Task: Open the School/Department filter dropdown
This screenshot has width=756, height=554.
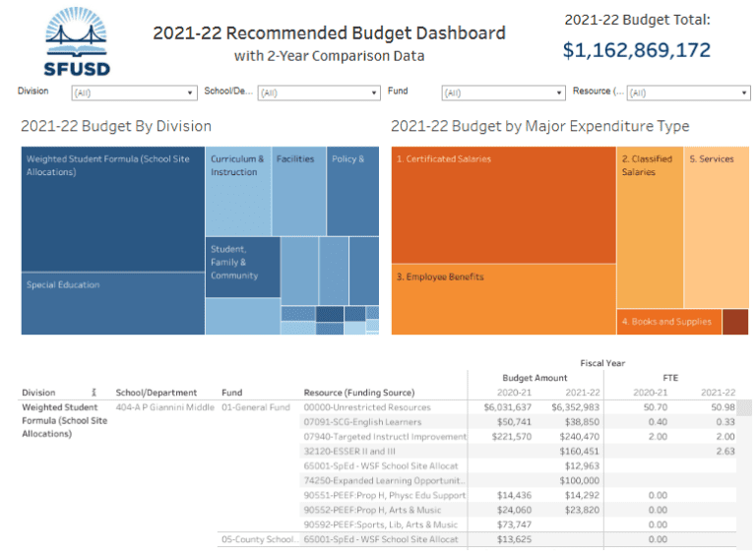Action: [x=319, y=92]
